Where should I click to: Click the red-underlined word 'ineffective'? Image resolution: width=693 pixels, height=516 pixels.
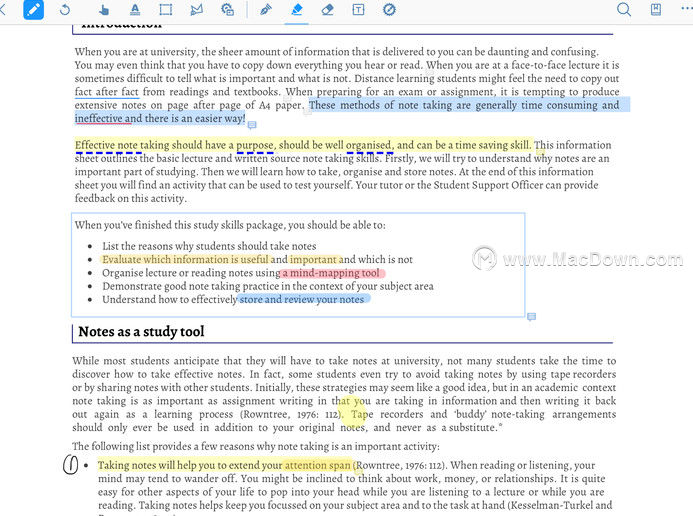point(98,118)
